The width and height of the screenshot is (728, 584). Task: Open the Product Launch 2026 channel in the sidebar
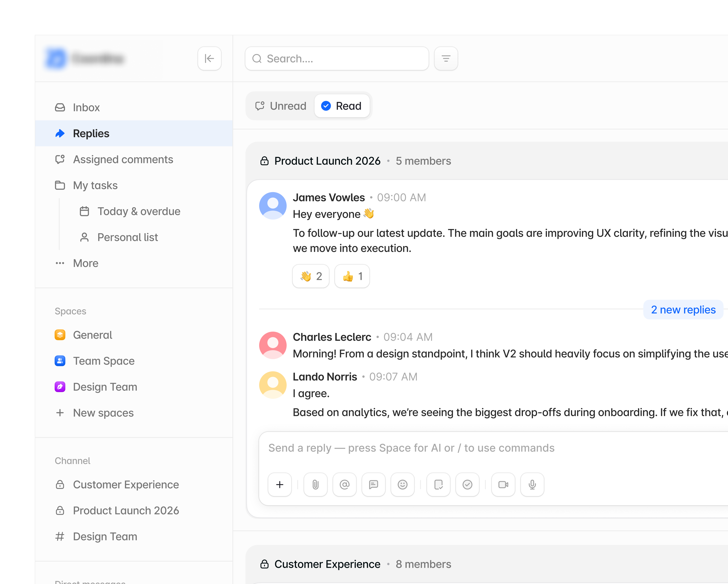coord(134,511)
